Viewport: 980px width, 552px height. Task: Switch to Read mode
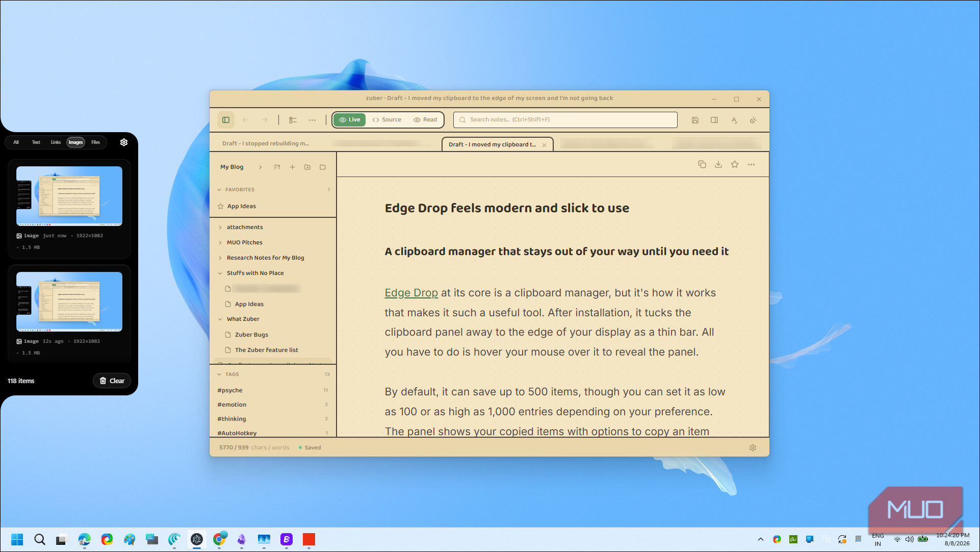coord(425,120)
